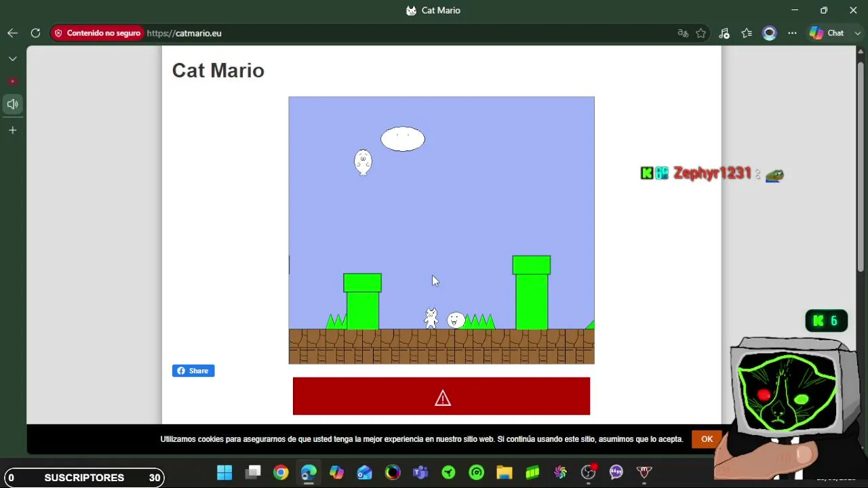Open the green folded-panel app on the taskbar
Screen dimensions: 868x488
tap(532, 472)
